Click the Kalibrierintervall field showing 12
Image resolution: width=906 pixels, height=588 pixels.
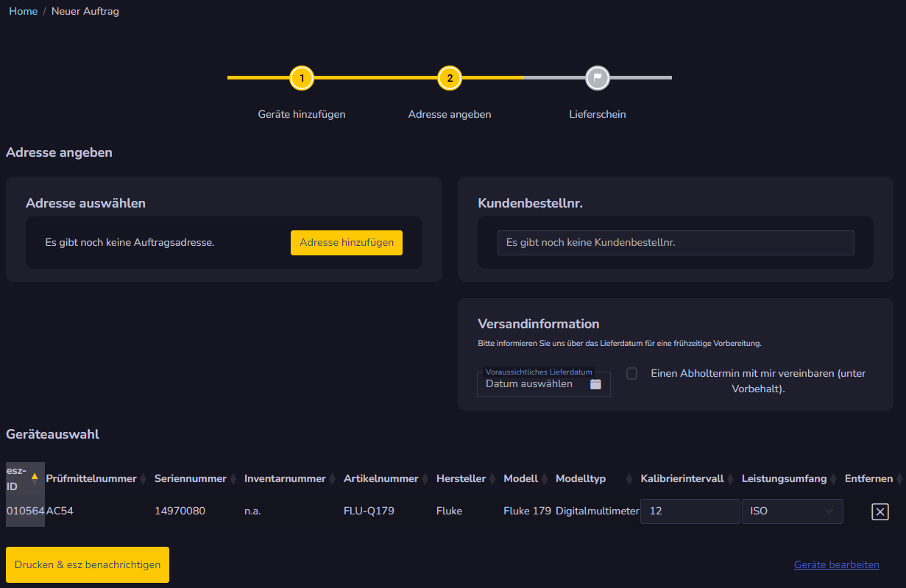(689, 511)
